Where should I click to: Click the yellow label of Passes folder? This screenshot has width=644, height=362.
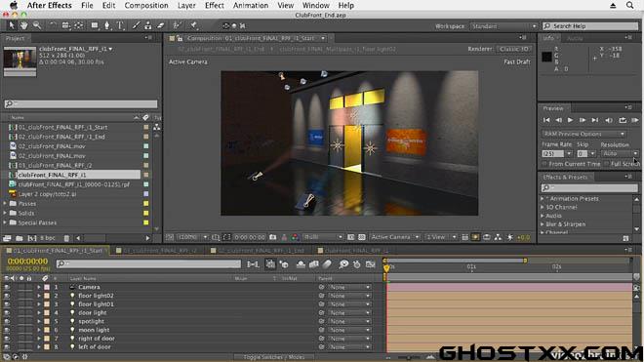(145, 203)
